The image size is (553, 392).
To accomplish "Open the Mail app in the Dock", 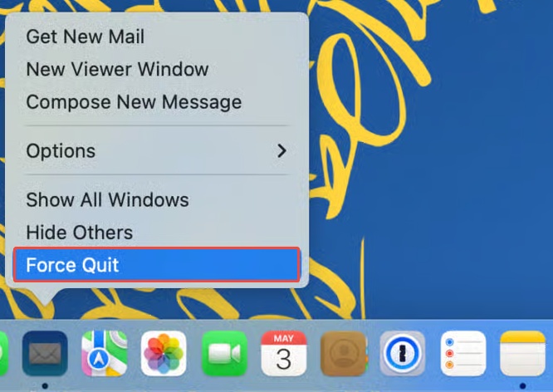I will [x=45, y=354].
